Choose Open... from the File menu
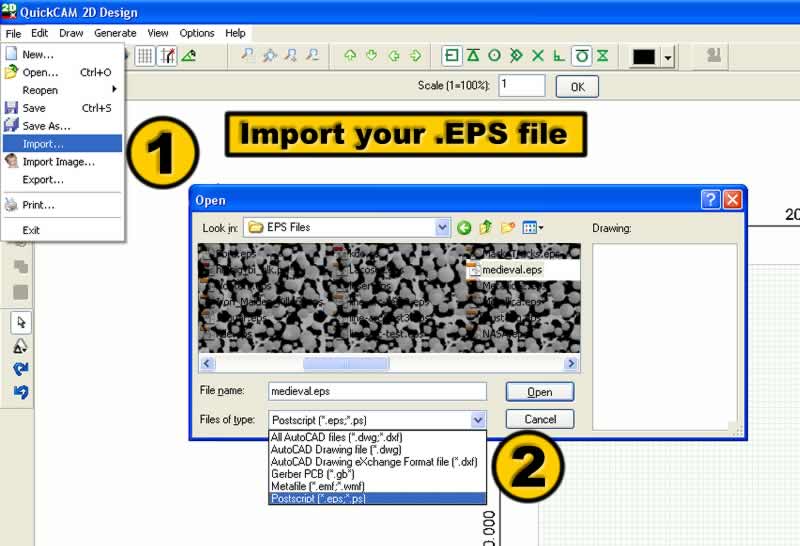This screenshot has width=800, height=546. point(62,72)
